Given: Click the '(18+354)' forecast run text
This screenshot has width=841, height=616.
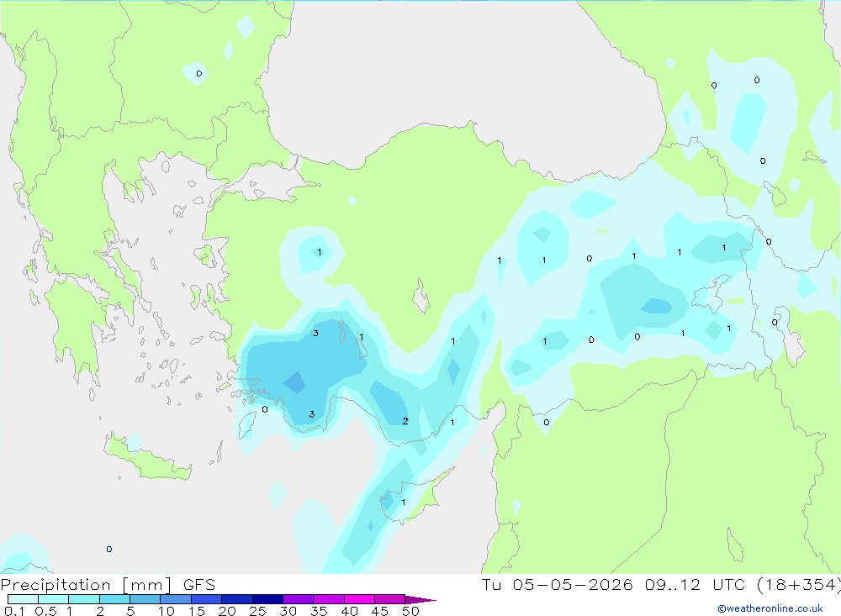Looking at the screenshot, I should [x=799, y=585].
